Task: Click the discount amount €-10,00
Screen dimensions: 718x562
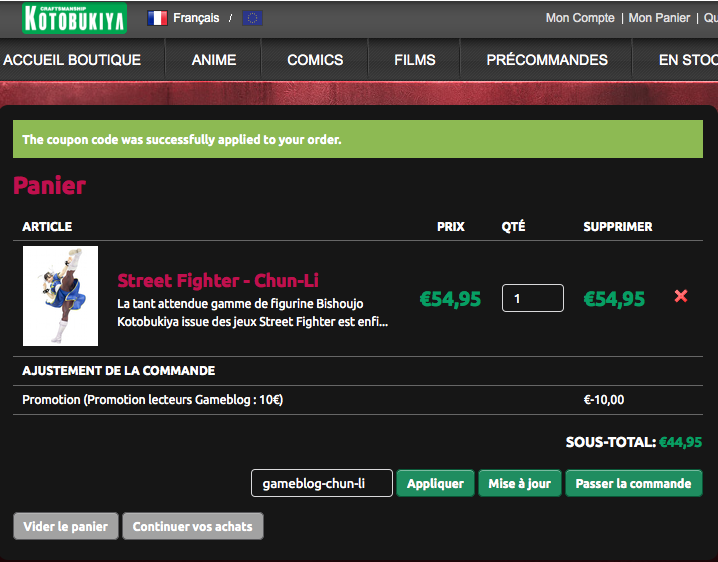Action: [604, 400]
